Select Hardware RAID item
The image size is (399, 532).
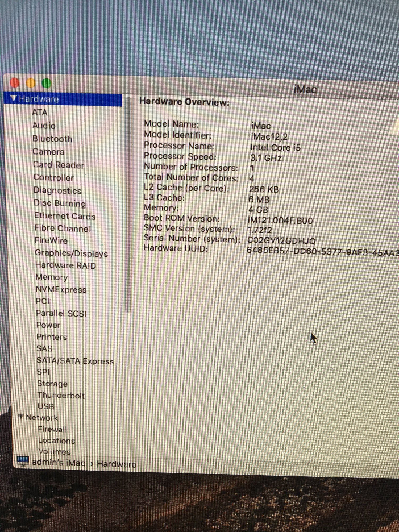65,265
